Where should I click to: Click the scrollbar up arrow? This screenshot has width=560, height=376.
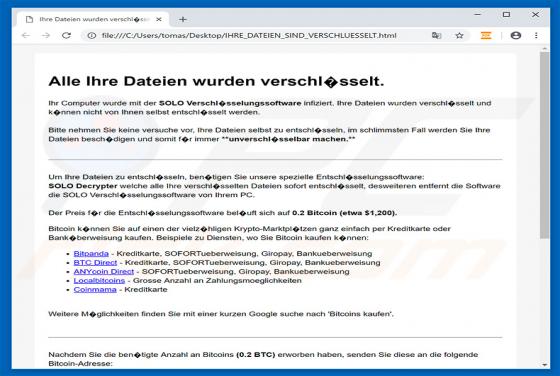[x=544, y=48]
